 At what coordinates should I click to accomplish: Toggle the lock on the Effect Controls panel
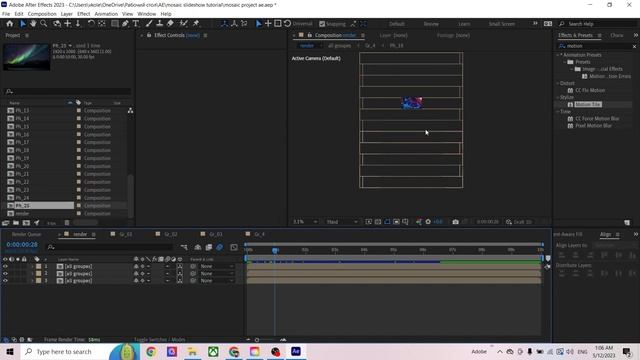(x=149, y=36)
